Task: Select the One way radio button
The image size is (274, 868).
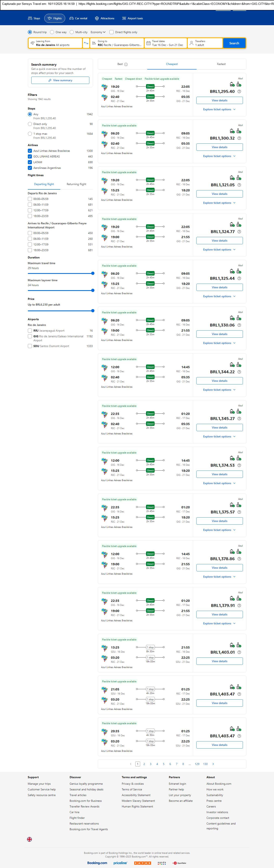Action: 52,32
